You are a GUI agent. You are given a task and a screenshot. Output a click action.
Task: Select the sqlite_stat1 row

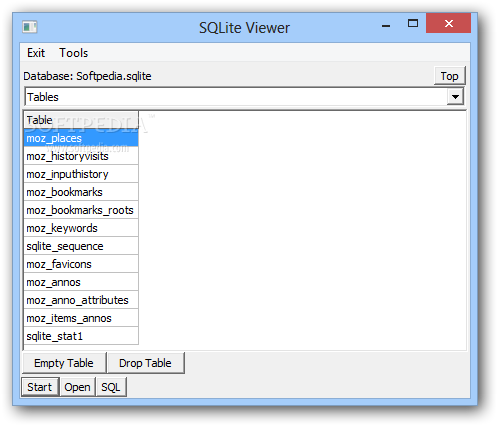tap(81, 336)
